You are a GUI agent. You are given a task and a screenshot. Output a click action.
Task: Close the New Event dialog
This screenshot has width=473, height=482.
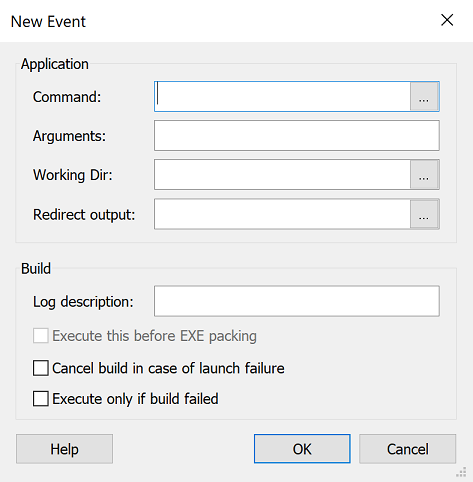pyautogui.click(x=447, y=20)
